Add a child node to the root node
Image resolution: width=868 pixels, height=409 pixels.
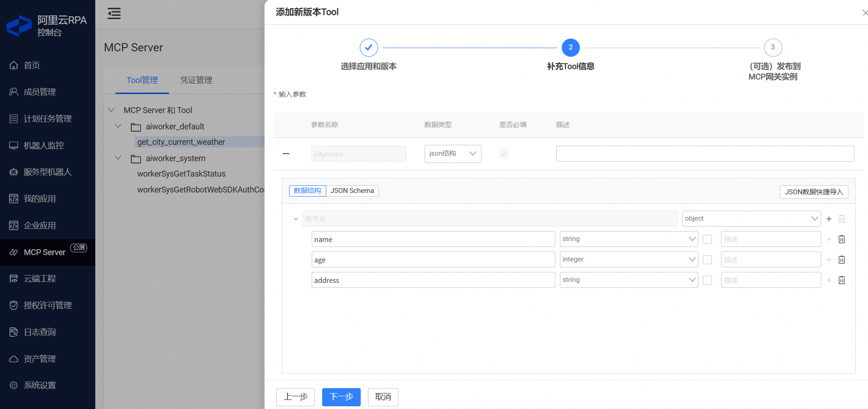pyautogui.click(x=829, y=219)
